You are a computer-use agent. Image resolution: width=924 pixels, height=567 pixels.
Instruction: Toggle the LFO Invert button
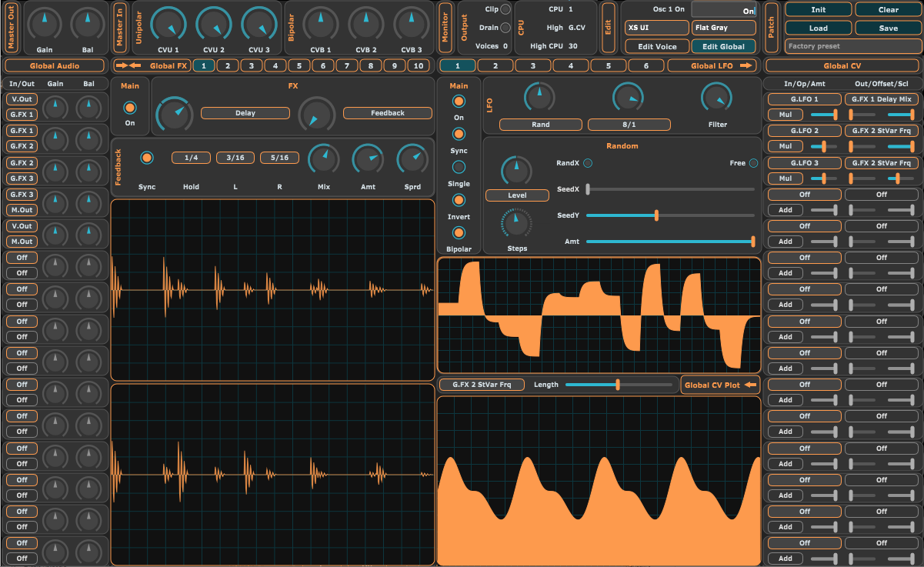(459, 200)
